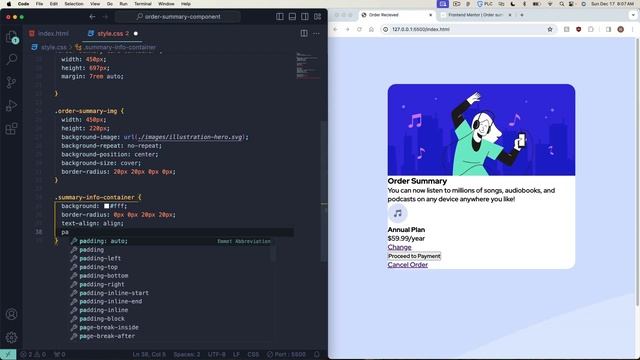Click the #fff color swatch in code
The height and width of the screenshot is (360, 640).
coord(107,206)
